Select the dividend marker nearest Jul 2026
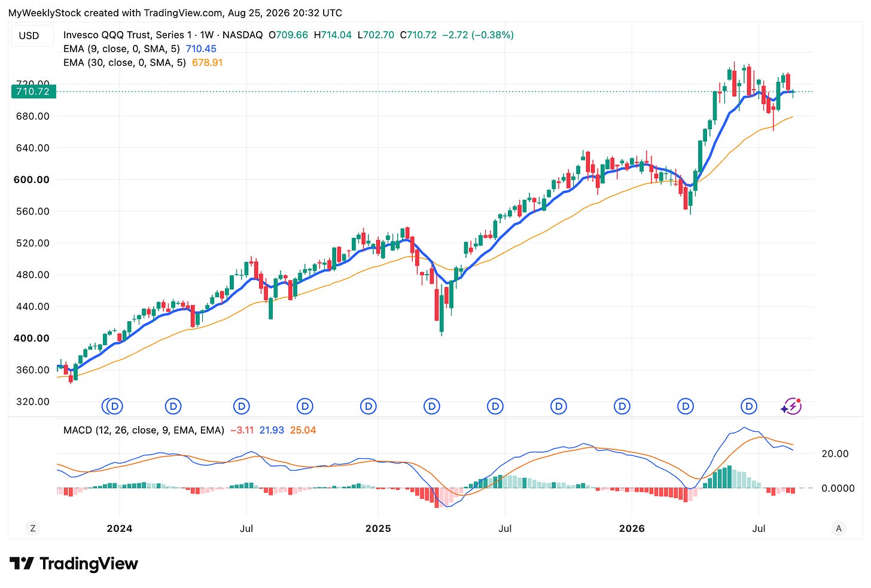The height and width of the screenshot is (588, 871). (x=749, y=407)
